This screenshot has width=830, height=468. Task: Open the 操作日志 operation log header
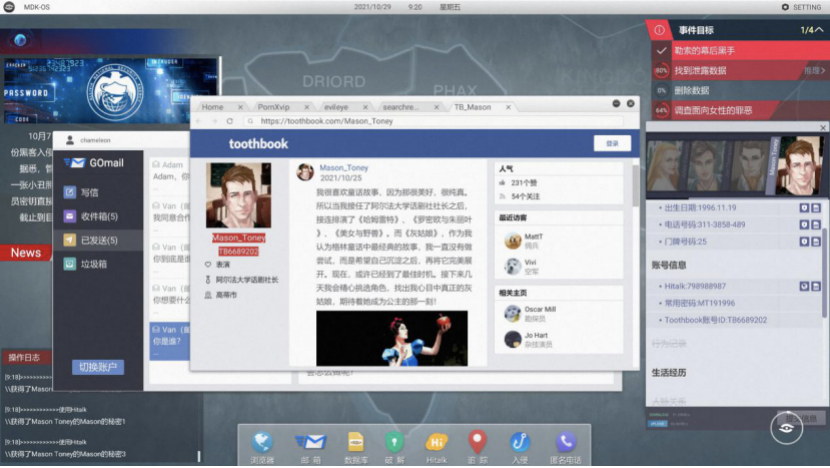coord(24,357)
